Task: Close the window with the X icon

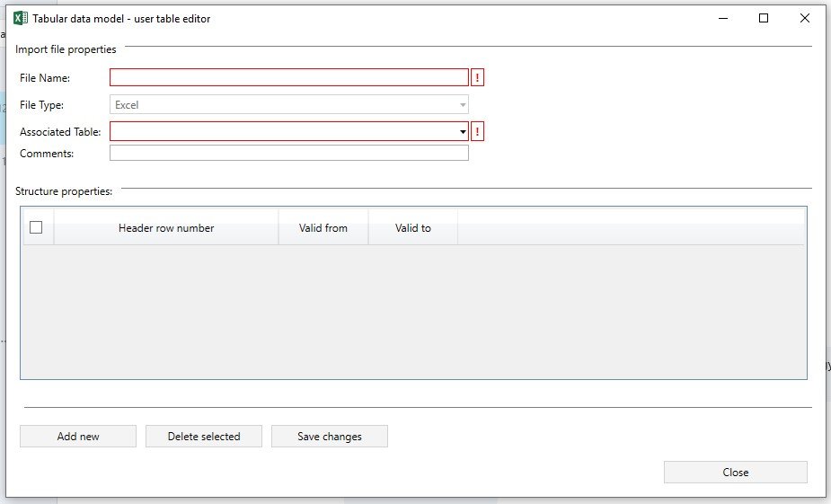Action: click(x=805, y=18)
